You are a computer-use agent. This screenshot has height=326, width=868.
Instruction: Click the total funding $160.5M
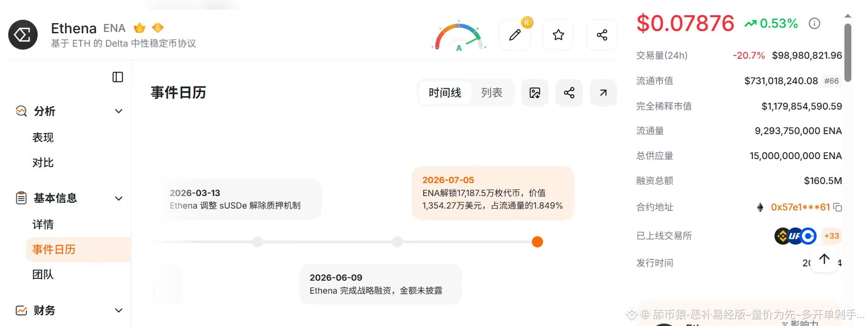coord(823,181)
